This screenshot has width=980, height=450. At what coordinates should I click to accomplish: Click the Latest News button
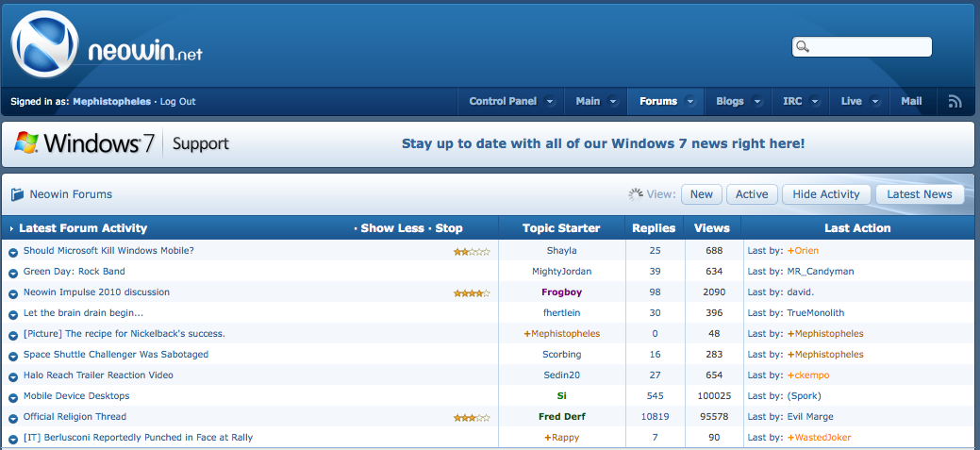[920, 194]
